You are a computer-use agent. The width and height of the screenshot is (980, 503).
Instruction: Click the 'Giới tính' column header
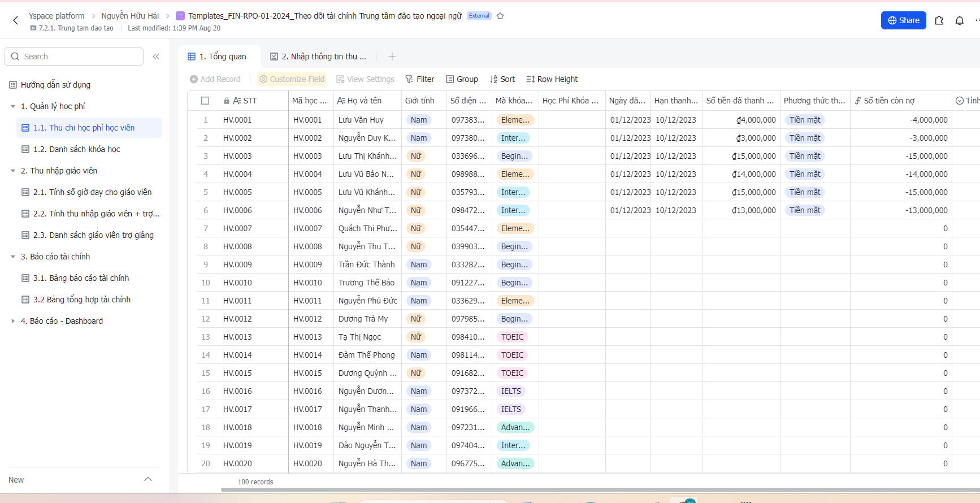pyautogui.click(x=424, y=101)
